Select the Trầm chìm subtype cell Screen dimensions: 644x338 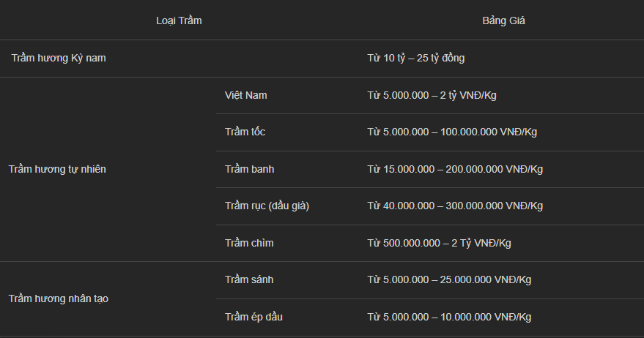click(x=249, y=243)
